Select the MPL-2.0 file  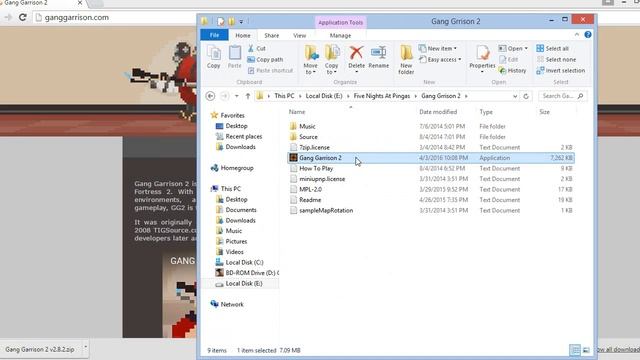tap(310, 189)
